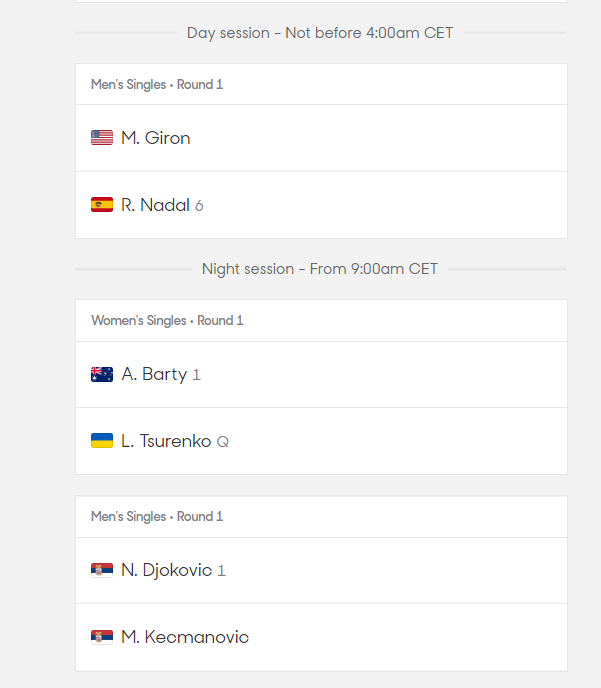
Task: Click the Day session 4:00am CET label
Action: (x=320, y=33)
